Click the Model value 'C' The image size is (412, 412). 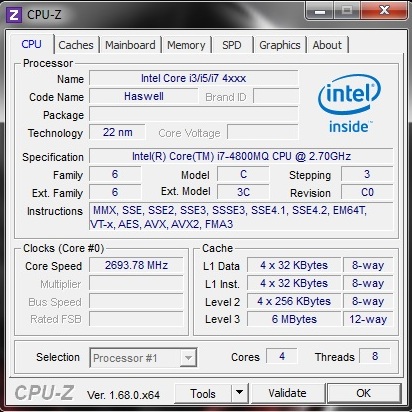(x=243, y=174)
